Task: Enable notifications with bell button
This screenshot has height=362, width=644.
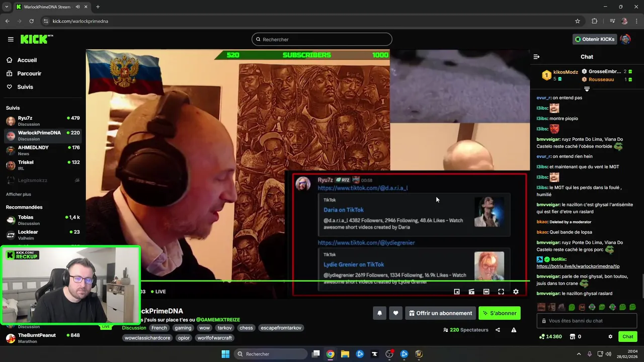Action: [x=380, y=313]
